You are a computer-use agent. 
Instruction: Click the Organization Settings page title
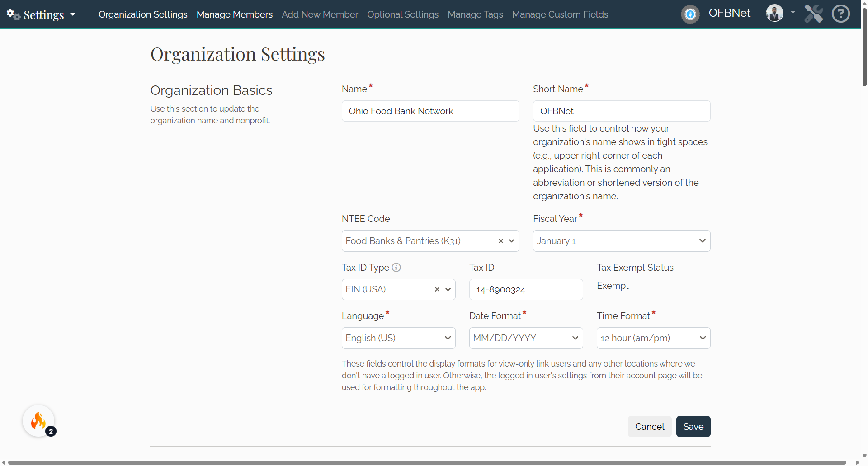[x=237, y=54]
